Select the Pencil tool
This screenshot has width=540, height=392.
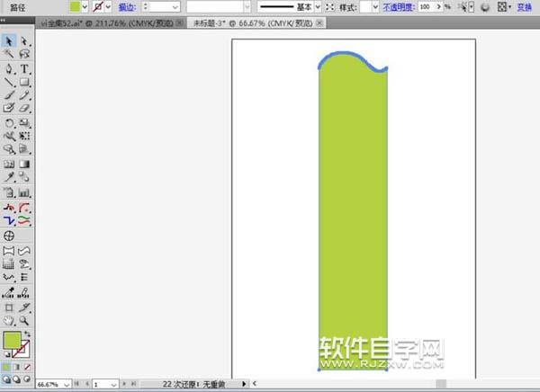tap(24, 95)
